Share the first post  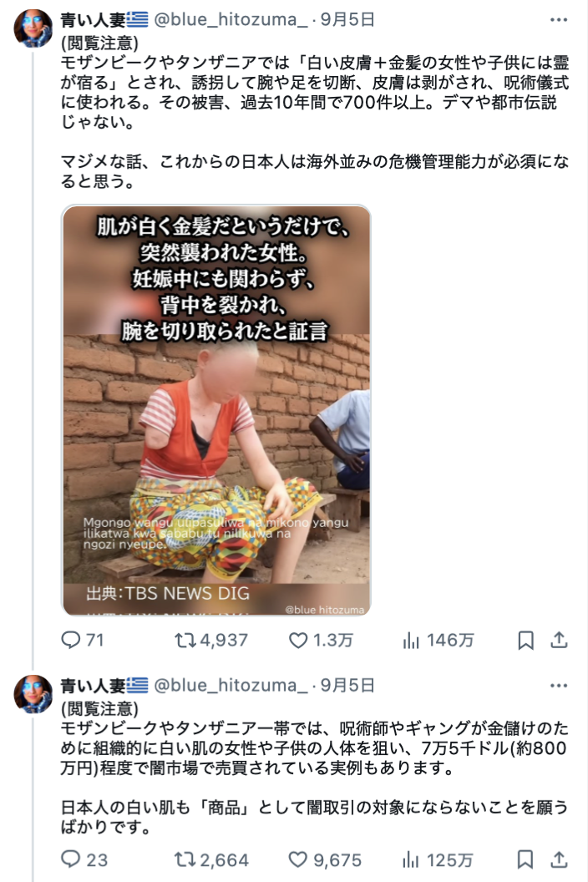coord(559,640)
